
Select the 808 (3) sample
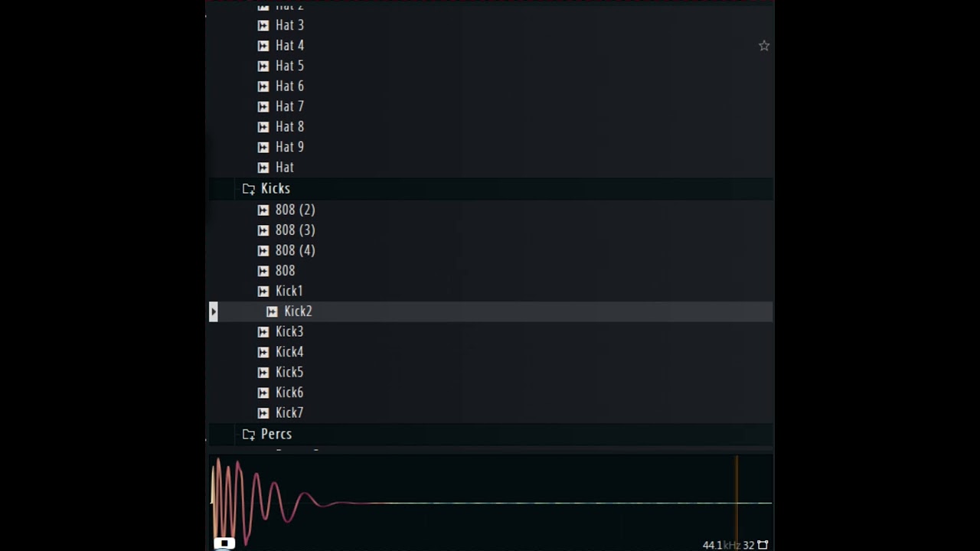pos(296,230)
